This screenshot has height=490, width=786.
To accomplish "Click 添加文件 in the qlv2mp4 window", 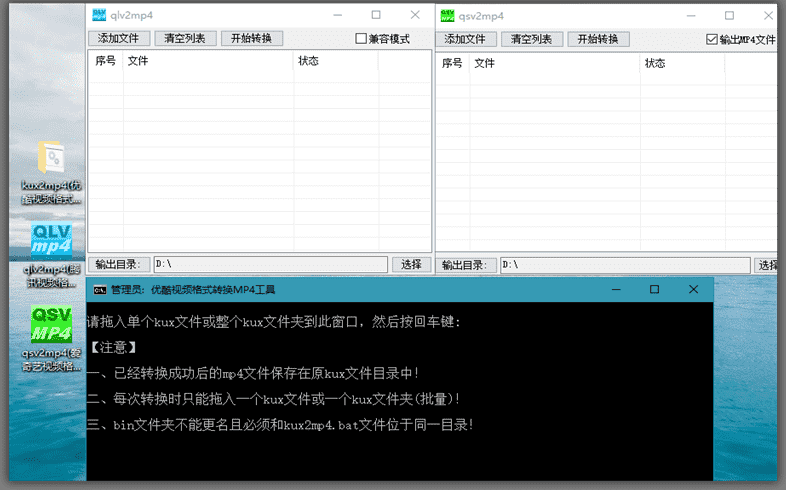I will click(118, 38).
